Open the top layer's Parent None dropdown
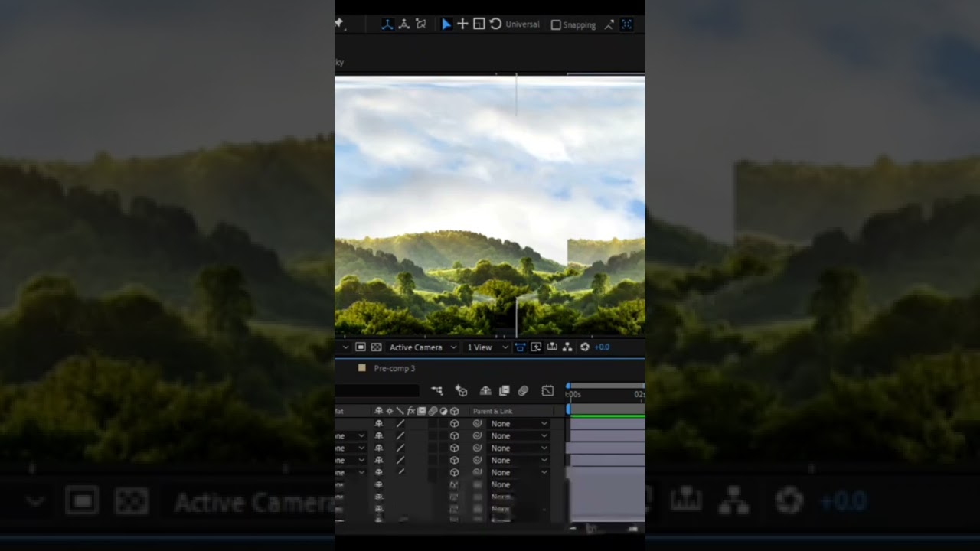This screenshot has width=980, height=551. (519, 424)
